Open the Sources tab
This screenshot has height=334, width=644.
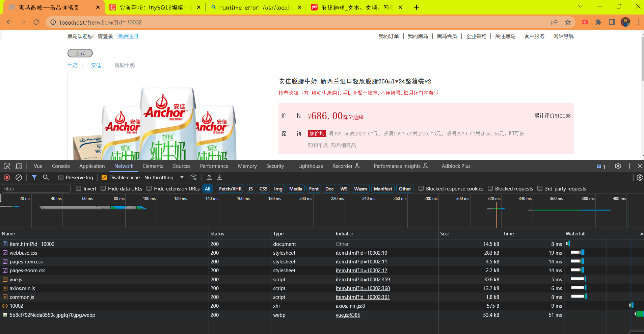click(x=182, y=166)
